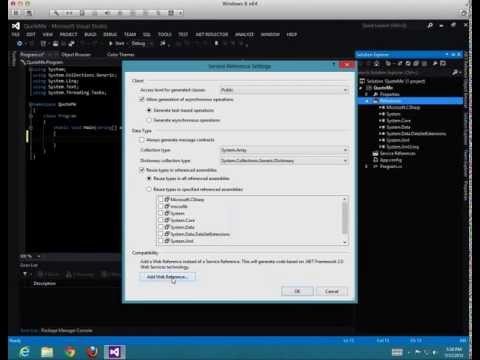
Task: Switch to the Object Browser tab
Action: point(76,54)
